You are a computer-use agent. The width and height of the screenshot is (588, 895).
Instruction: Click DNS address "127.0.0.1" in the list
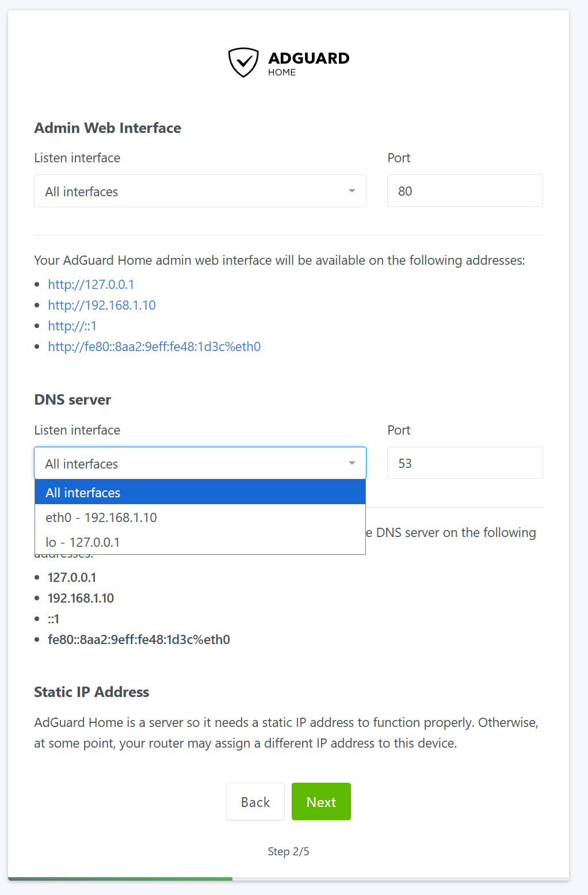click(72, 577)
